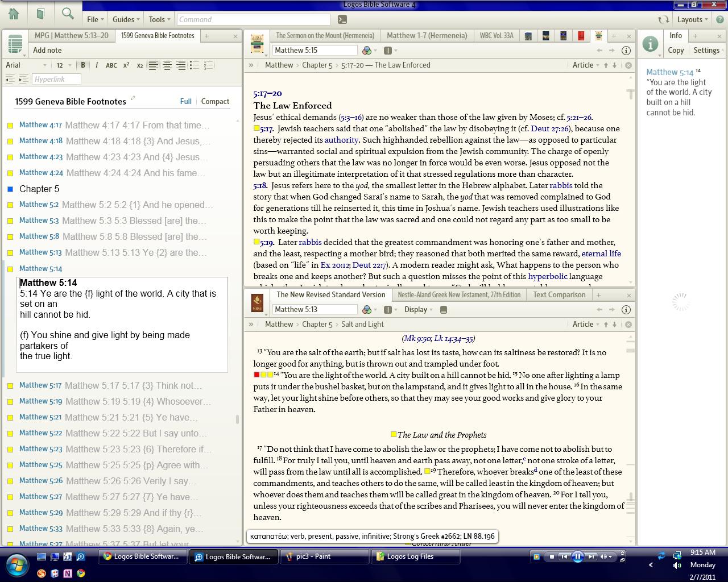The image size is (728, 582).
Task: Open the Tools menu
Action: pos(159,19)
